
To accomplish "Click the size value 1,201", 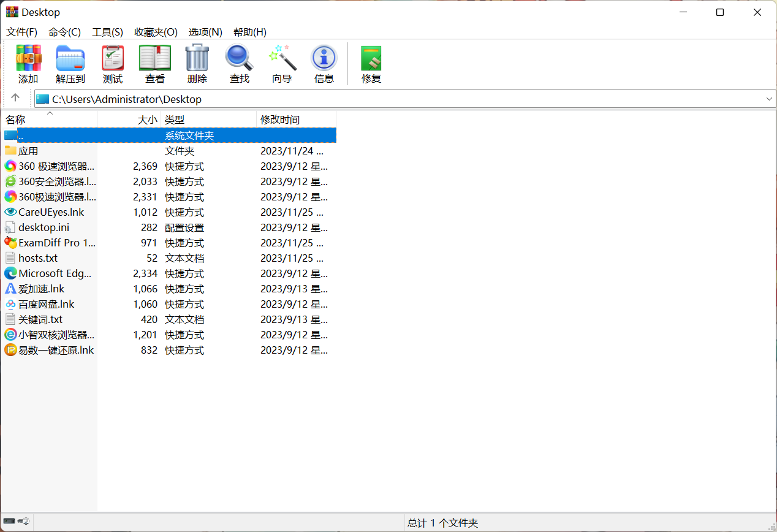I will tap(145, 335).
